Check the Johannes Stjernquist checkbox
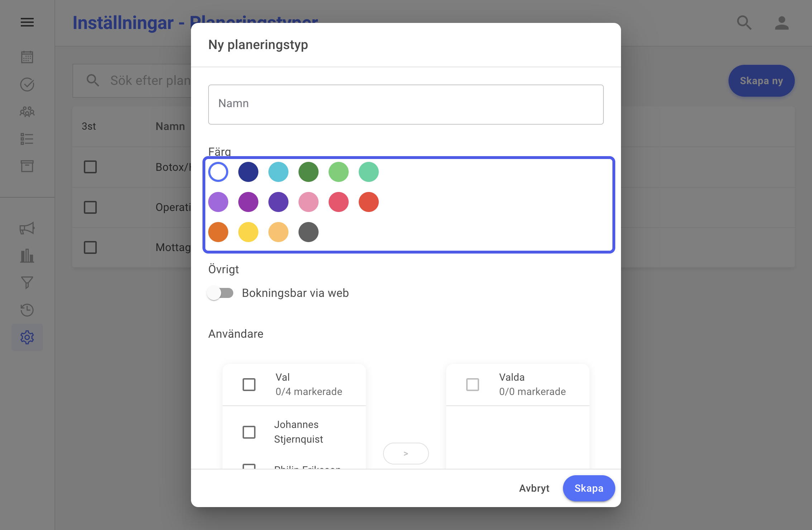 point(249,432)
